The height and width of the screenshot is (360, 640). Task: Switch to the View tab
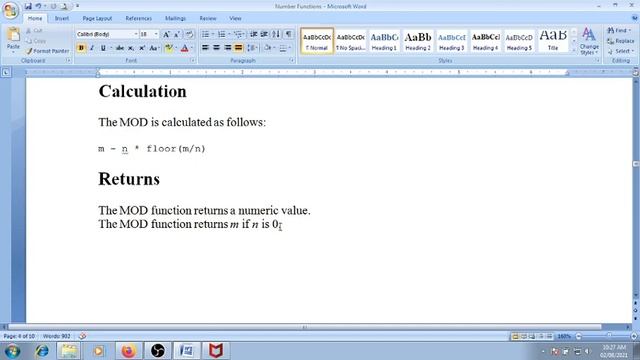pos(235,18)
